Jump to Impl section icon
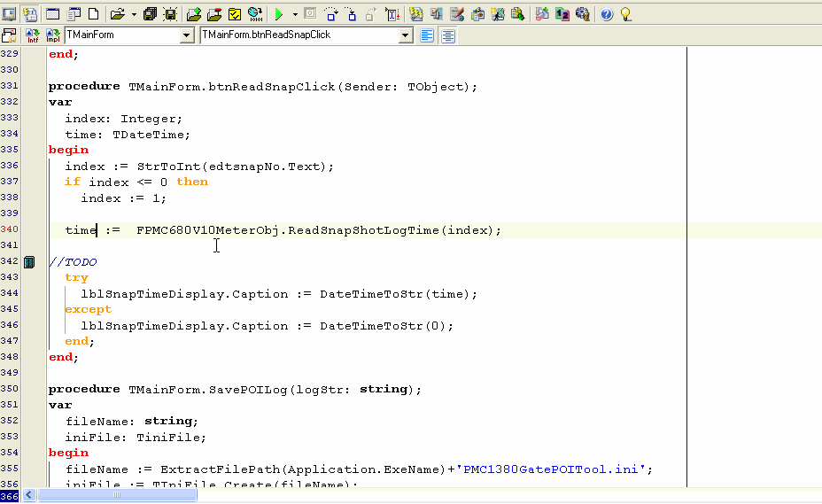Screen dimensions: 822x504 coord(53,35)
